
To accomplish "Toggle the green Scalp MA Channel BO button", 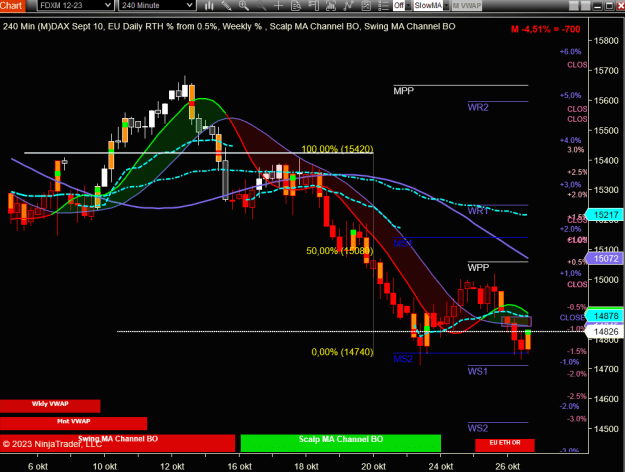I will 341,443.
